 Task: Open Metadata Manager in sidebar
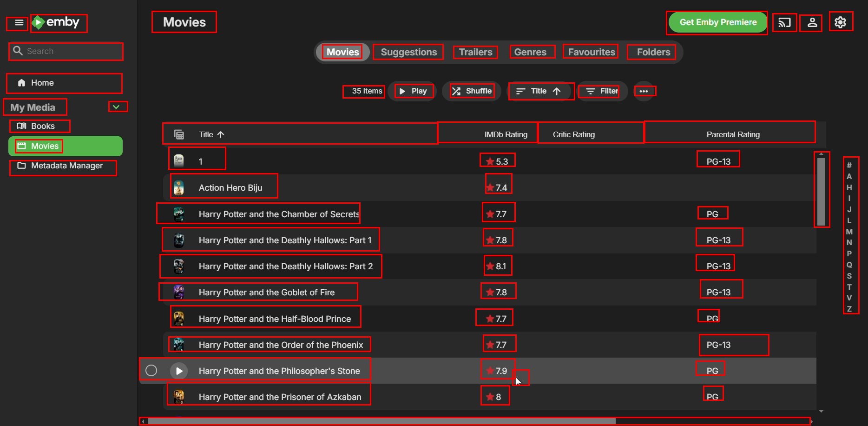point(65,166)
